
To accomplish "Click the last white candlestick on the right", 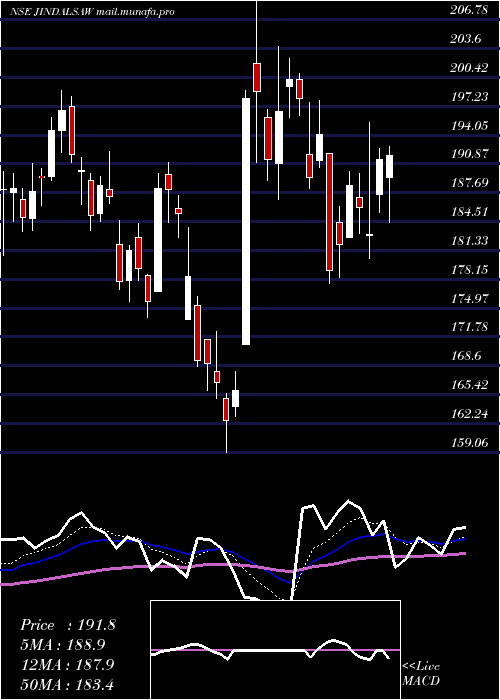I will point(389,167).
